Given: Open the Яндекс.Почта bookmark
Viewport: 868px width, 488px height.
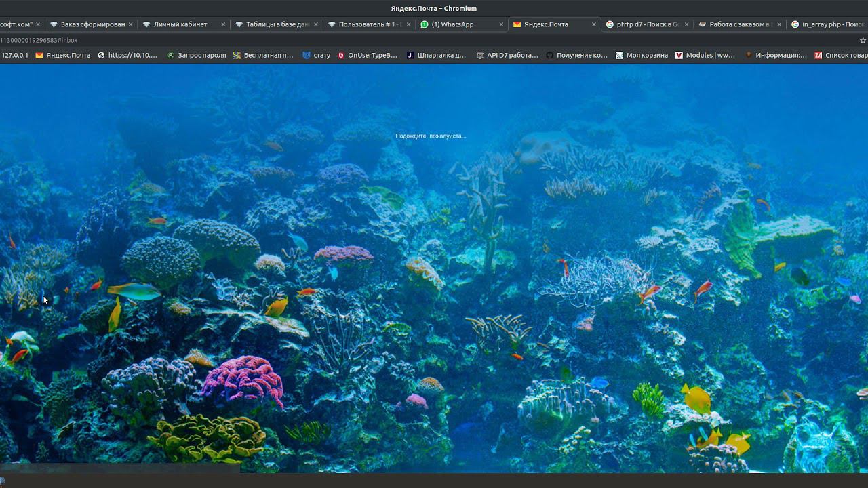Looking at the screenshot, I should [62, 55].
